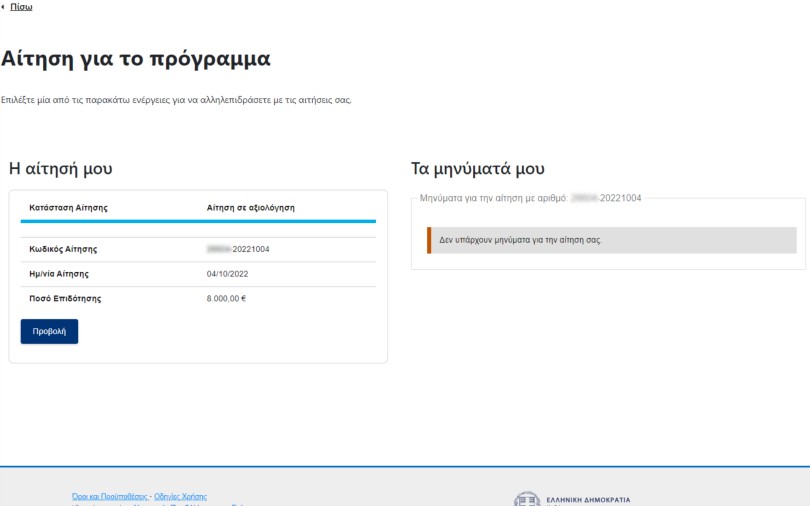Click the Η αίτησή μου heading
The width and height of the screenshot is (810, 506).
pos(60,169)
